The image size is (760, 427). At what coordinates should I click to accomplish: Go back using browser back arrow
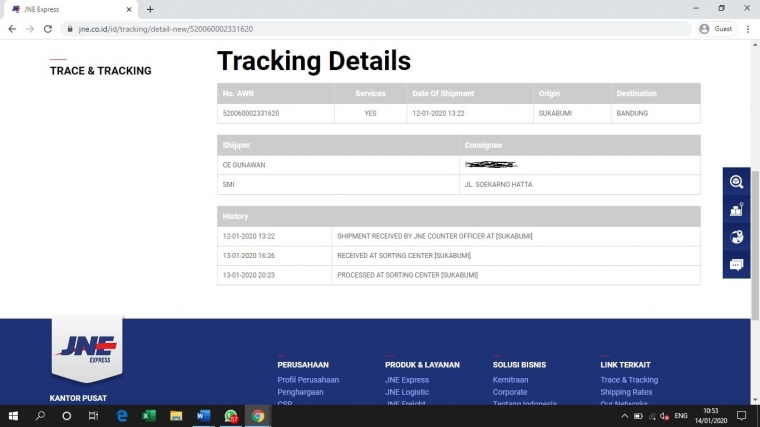(11, 29)
